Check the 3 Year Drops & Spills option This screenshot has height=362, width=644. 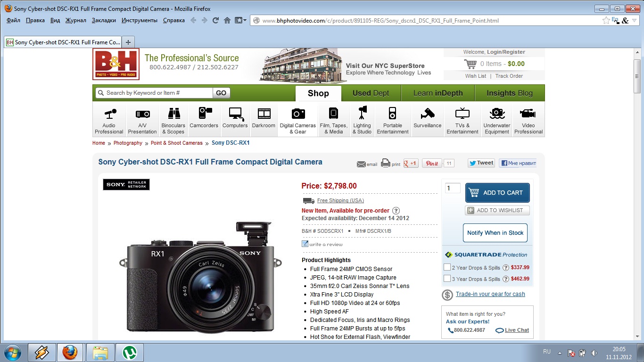click(x=447, y=279)
